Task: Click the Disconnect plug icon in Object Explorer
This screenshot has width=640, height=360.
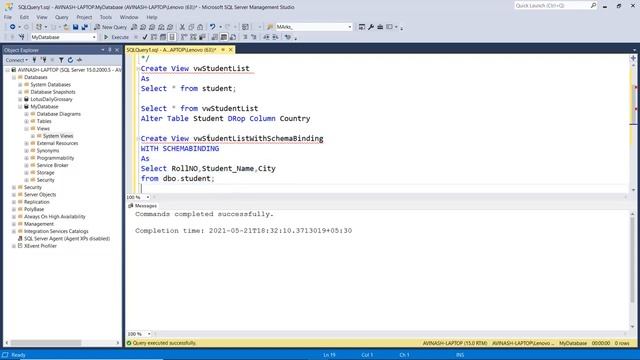Action: coord(44,60)
